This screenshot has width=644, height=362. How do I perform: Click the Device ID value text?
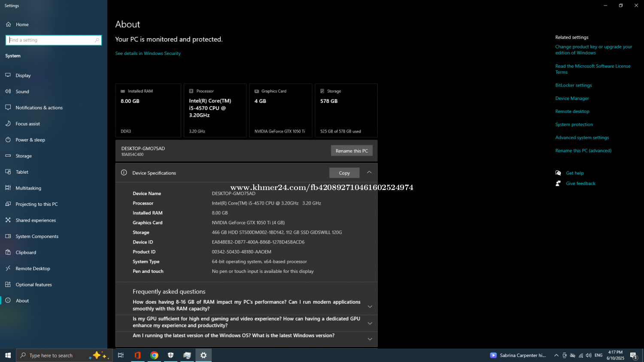[x=258, y=242]
